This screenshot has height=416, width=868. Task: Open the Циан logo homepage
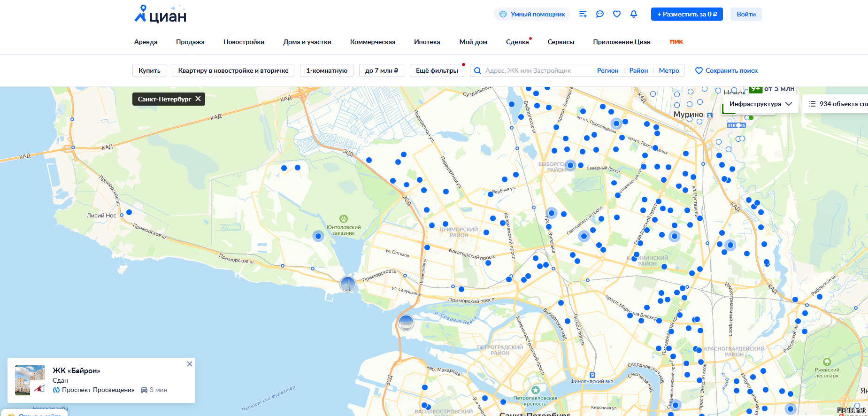[160, 14]
